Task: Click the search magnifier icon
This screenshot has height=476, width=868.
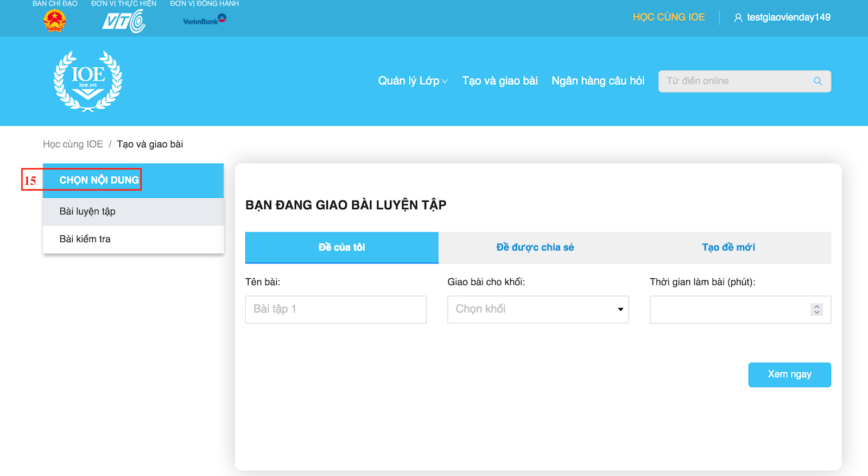Action: 818,82
